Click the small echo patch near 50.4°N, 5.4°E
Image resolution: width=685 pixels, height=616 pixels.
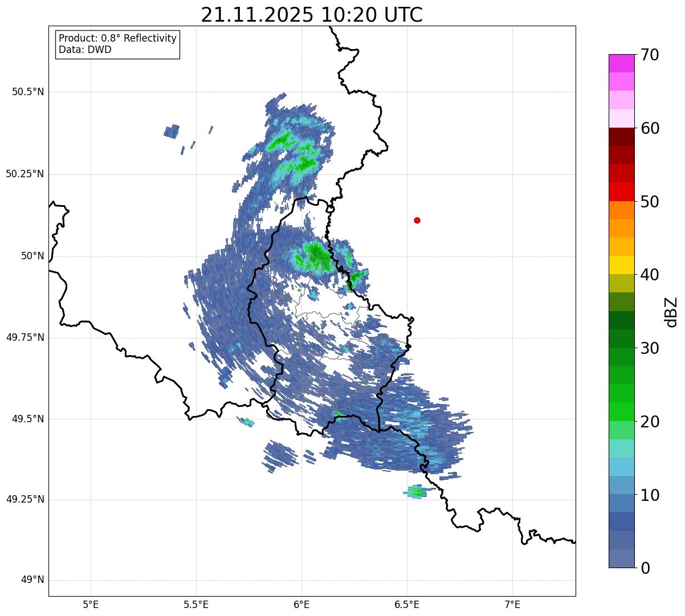172,132
